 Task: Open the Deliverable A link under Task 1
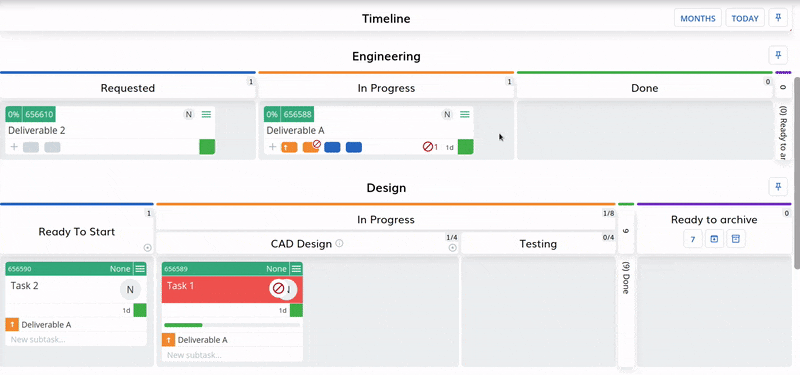pyautogui.click(x=203, y=340)
